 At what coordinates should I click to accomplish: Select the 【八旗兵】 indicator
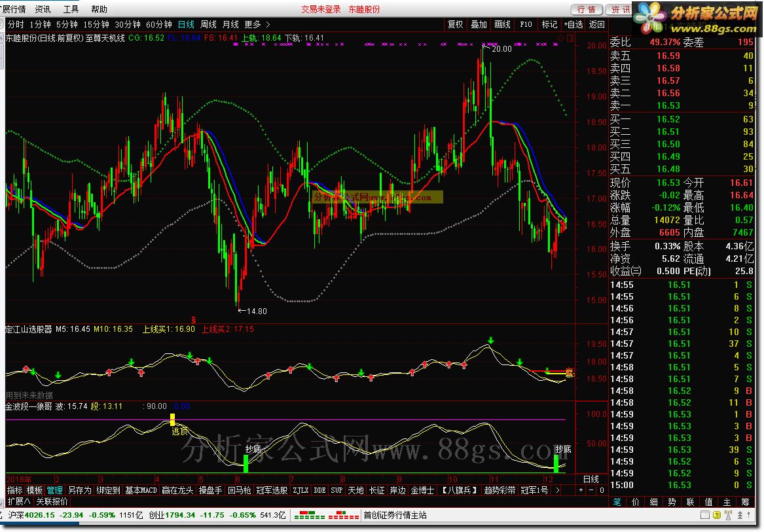pos(459,490)
